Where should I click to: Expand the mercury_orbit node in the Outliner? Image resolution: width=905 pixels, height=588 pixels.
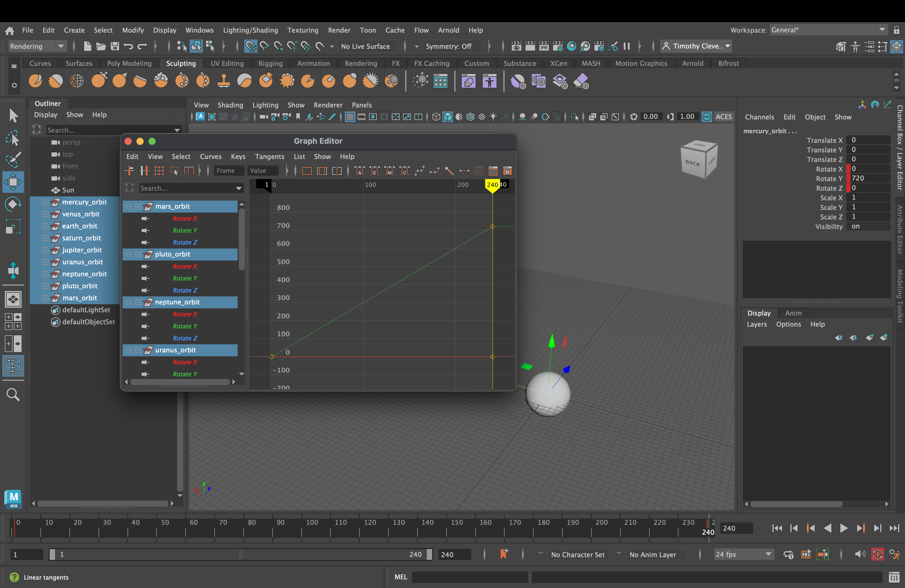click(45, 202)
